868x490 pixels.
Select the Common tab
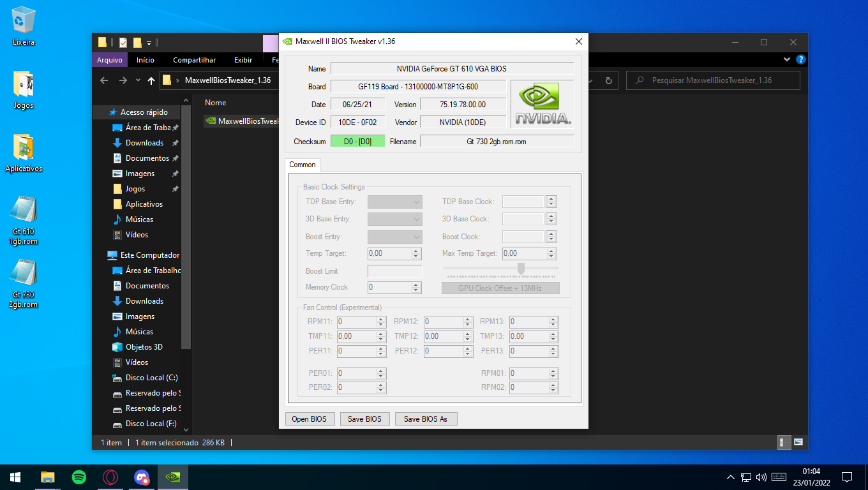pos(303,165)
